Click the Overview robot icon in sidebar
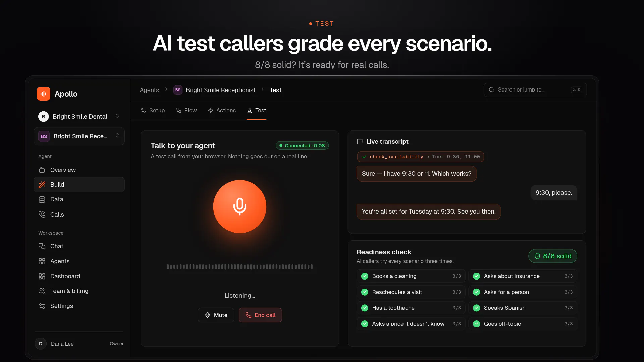The width and height of the screenshot is (644, 362). (42, 170)
